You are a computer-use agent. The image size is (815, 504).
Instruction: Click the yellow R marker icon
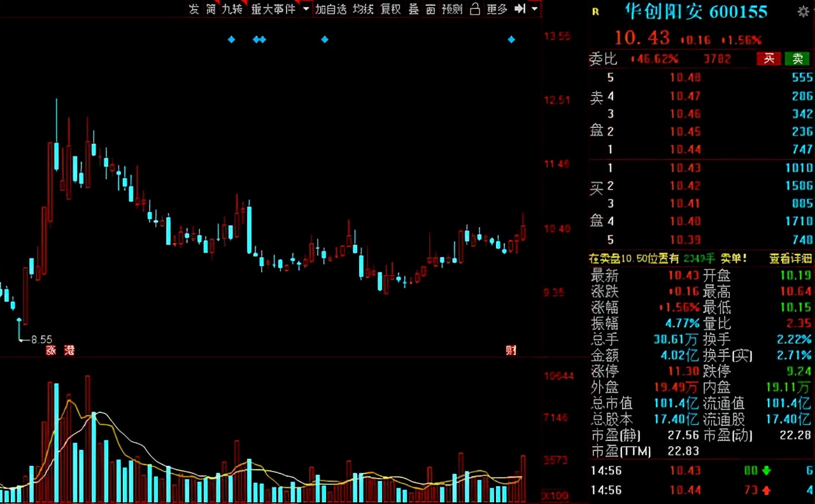click(595, 11)
